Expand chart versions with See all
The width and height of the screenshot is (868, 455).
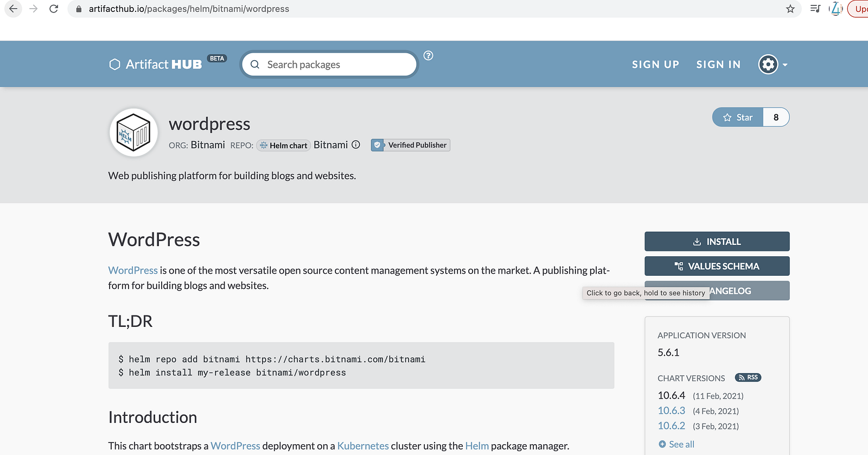pyautogui.click(x=676, y=444)
